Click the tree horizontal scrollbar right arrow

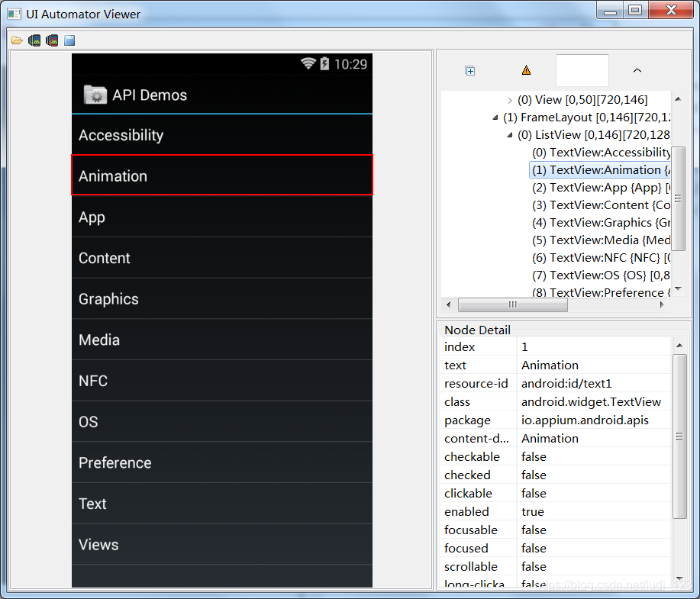(662, 304)
